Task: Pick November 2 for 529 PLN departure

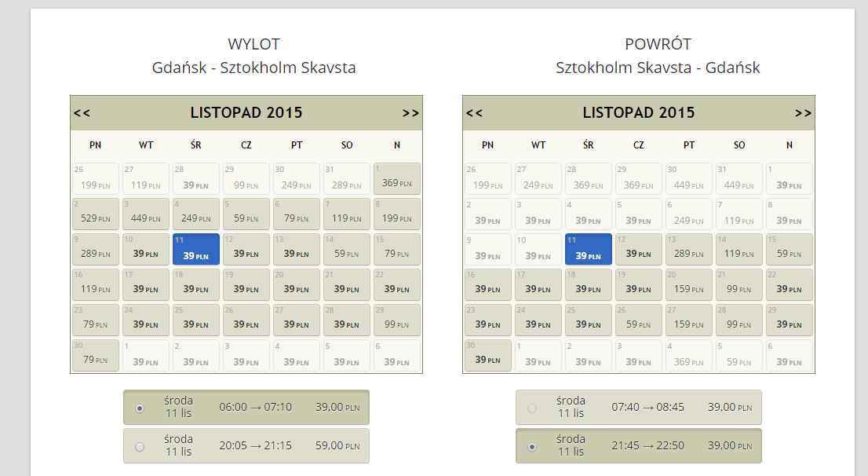Action: tap(95, 214)
